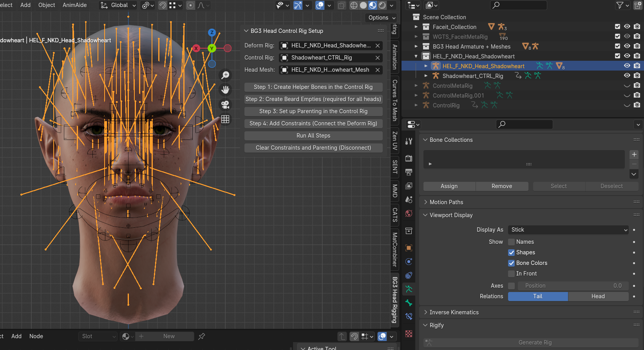The image size is (644, 350).
Task: Select Wireframe viewport shading
Action: (x=354, y=5)
